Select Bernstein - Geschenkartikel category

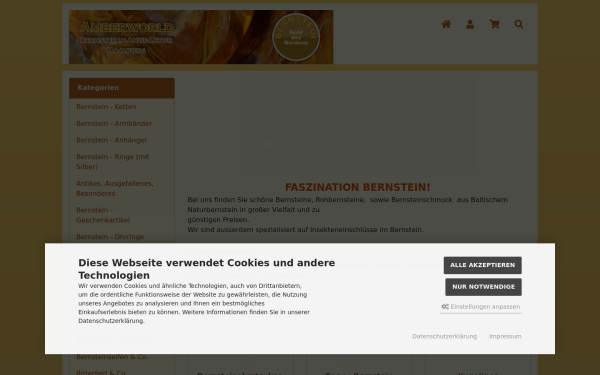[103, 215]
